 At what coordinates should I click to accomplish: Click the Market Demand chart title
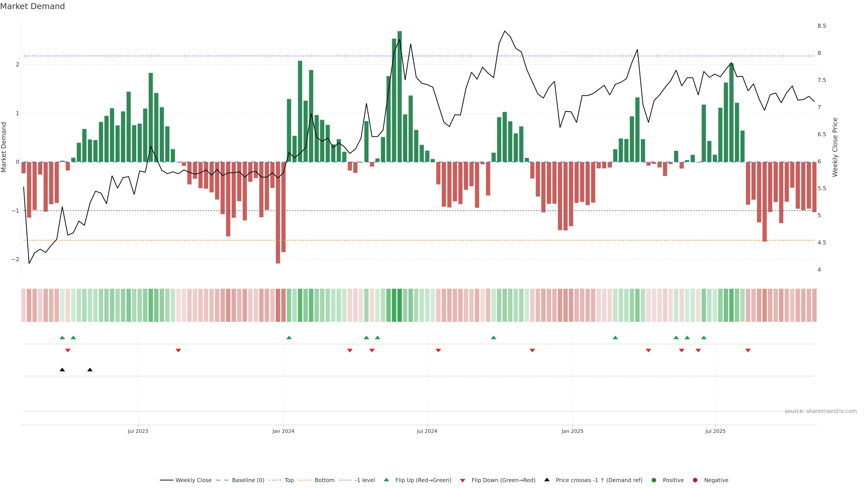(32, 6)
